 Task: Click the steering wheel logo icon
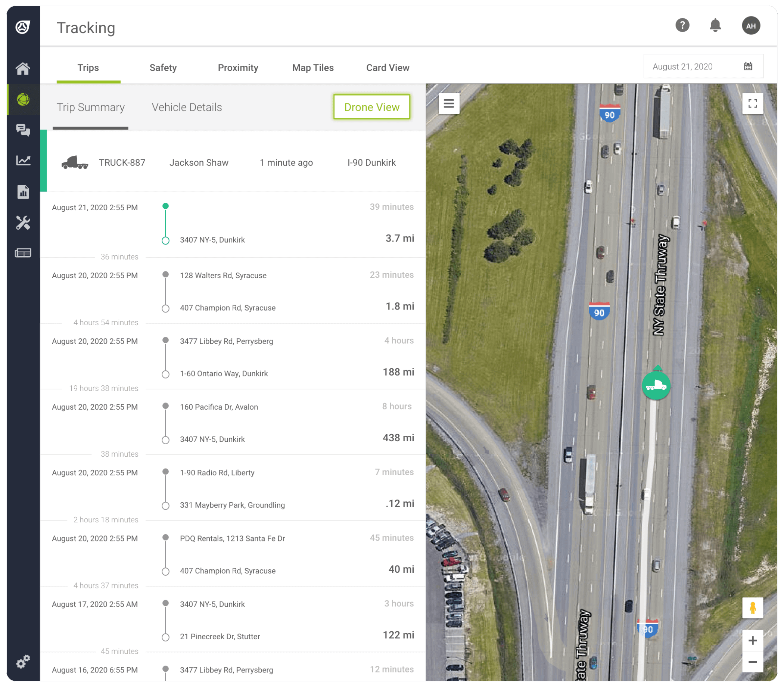point(23,27)
